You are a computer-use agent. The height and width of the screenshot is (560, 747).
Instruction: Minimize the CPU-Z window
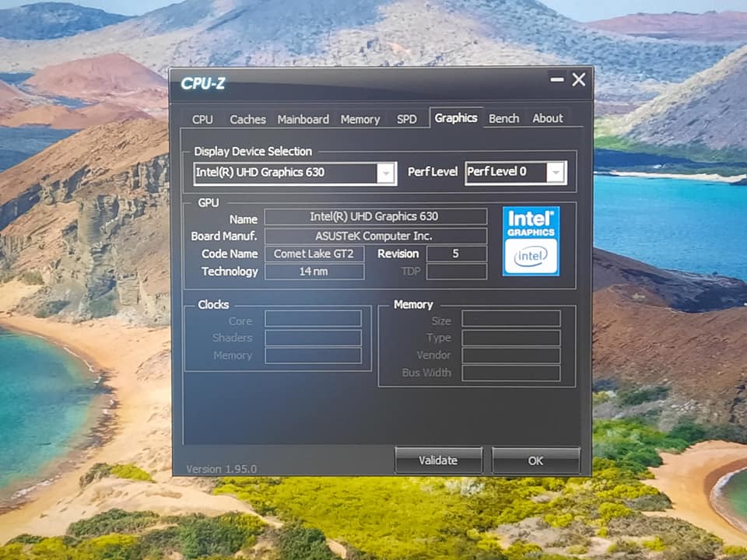(x=557, y=79)
